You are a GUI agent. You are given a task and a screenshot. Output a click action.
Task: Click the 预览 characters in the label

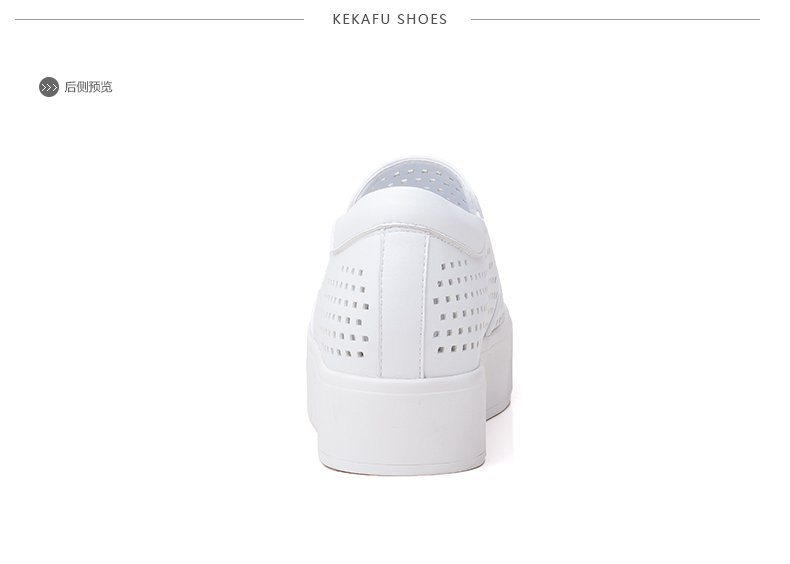[x=100, y=87]
